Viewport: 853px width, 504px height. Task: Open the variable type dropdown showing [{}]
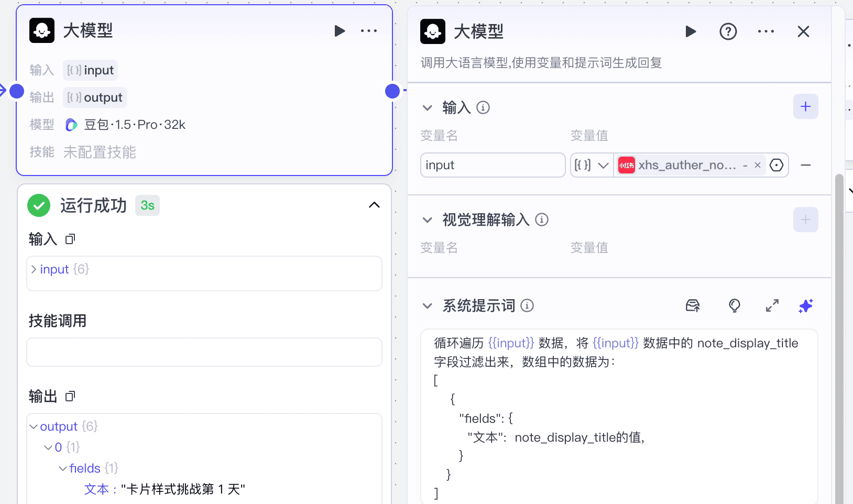592,165
